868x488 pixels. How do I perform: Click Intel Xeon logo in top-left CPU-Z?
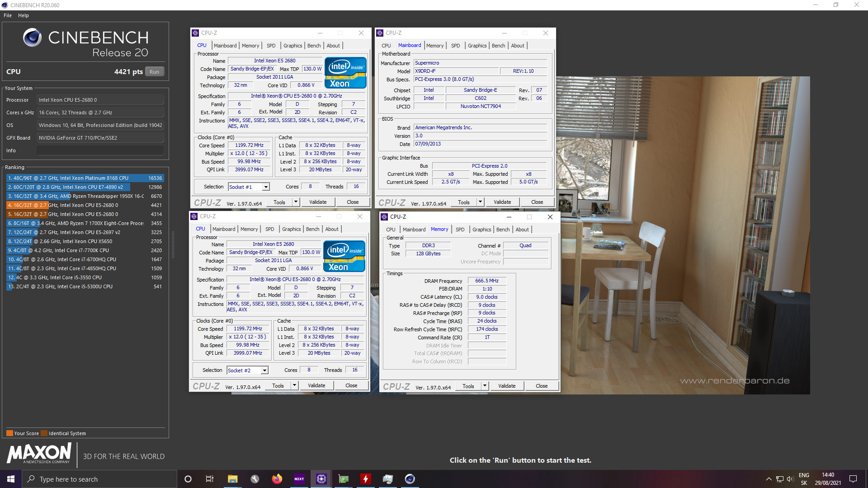point(345,73)
